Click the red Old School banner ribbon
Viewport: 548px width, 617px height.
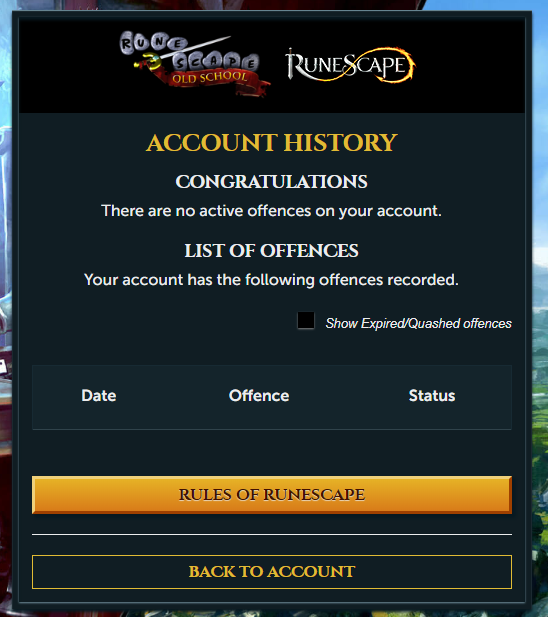tap(212, 81)
